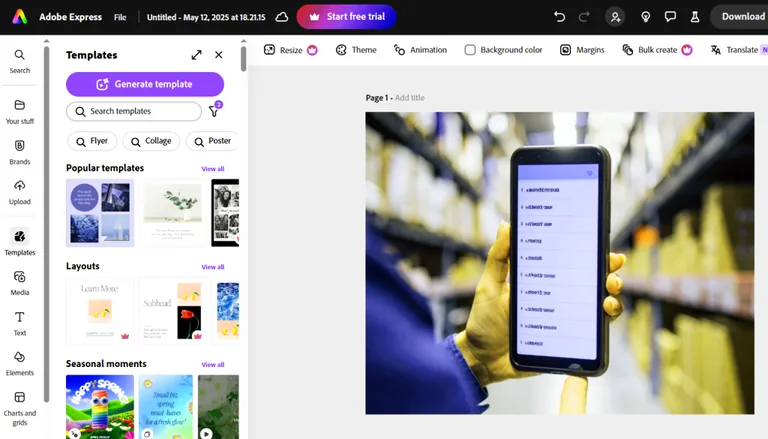Open Your stuff in the sidebar
Viewport: 768px width, 439px height.
(x=20, y=112)
